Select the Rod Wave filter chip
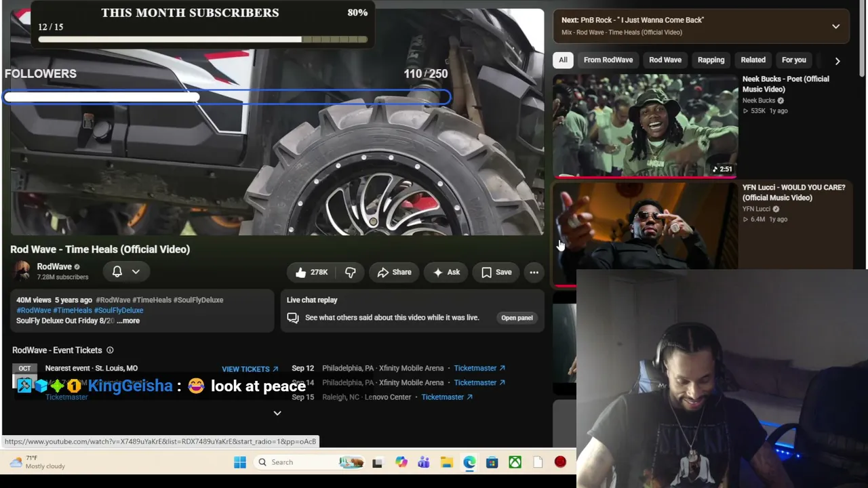This screenshot has height=488, width=868. pos(665,60)
